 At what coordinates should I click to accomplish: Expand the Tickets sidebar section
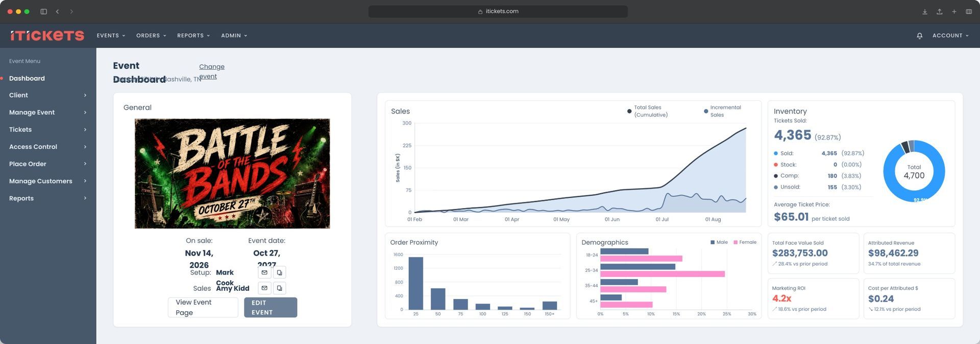pos(48,130)
